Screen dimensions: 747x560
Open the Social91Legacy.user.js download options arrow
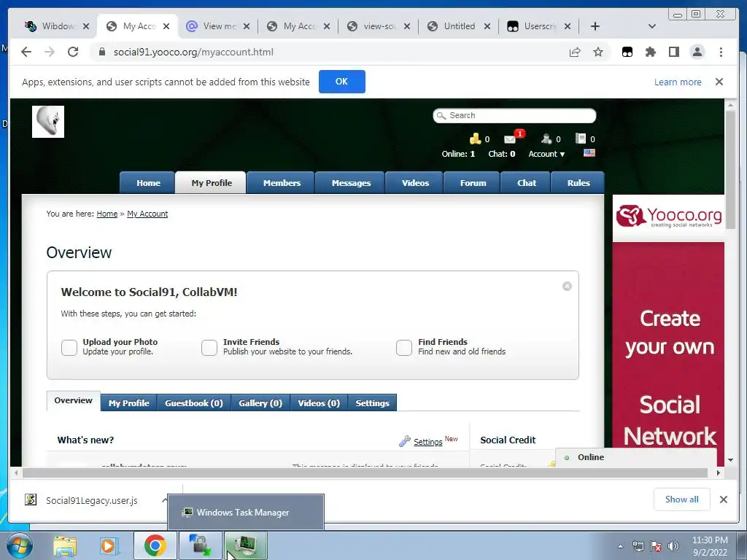(164, 500)
